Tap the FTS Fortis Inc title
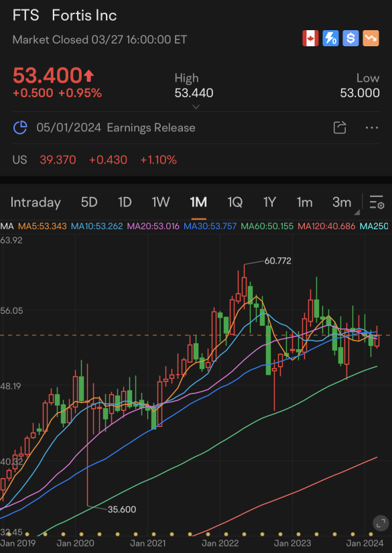Screen dimensions: 392x553 coord(64,15)
